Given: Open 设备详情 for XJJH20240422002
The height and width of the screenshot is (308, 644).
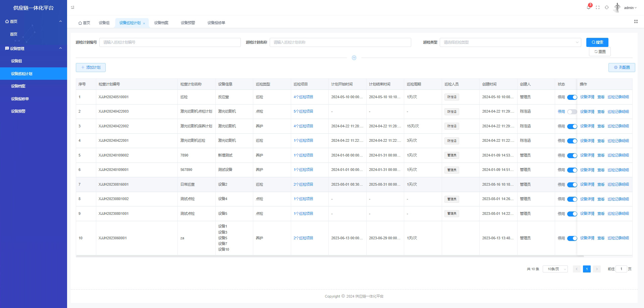Looking at the screenshot, I should 587,126.
